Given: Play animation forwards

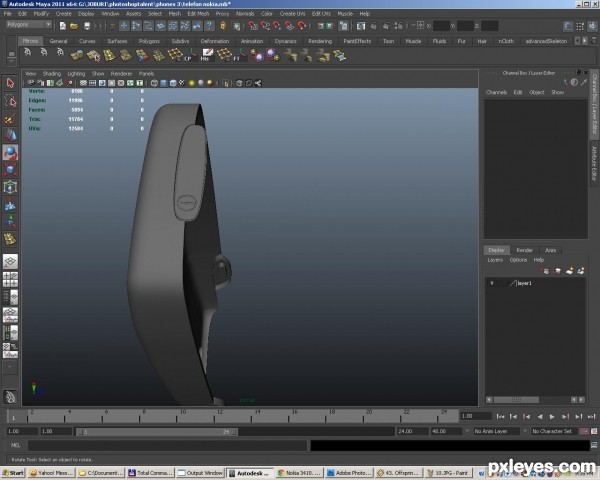Looking at the screenshot, I should 552,416.
